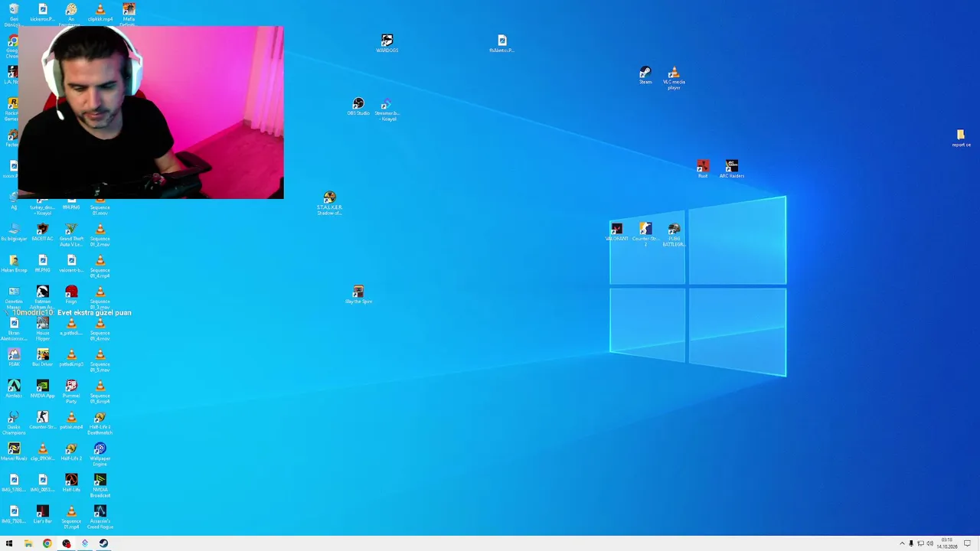Open the notification center in taskbar

pyautogui.click(x=968, y=543)
